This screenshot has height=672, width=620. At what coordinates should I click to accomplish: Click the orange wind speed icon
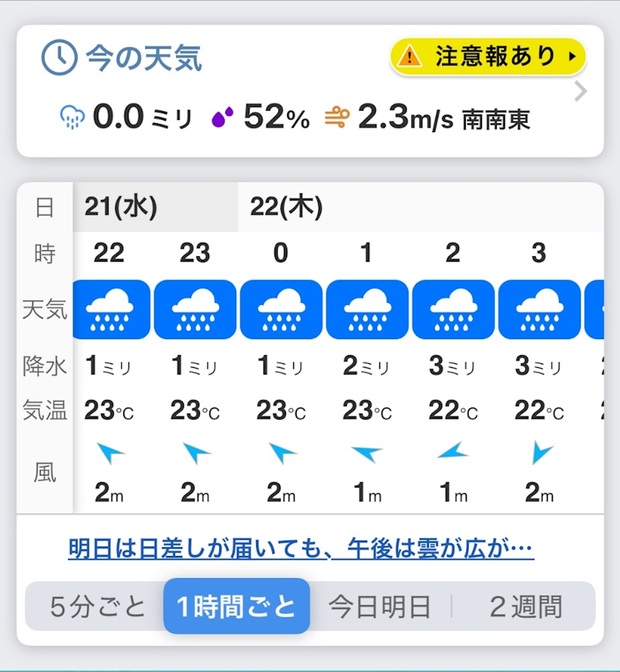click(337, 117)
